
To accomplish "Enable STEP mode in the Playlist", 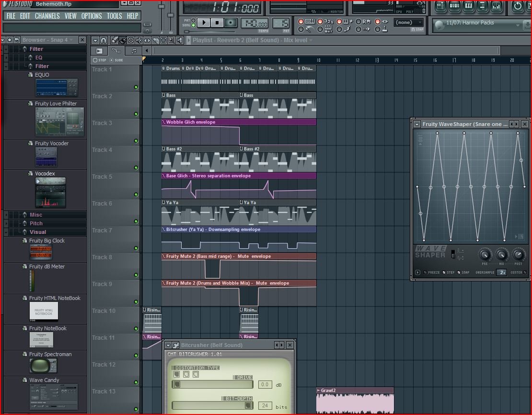I will pos(95,60).
